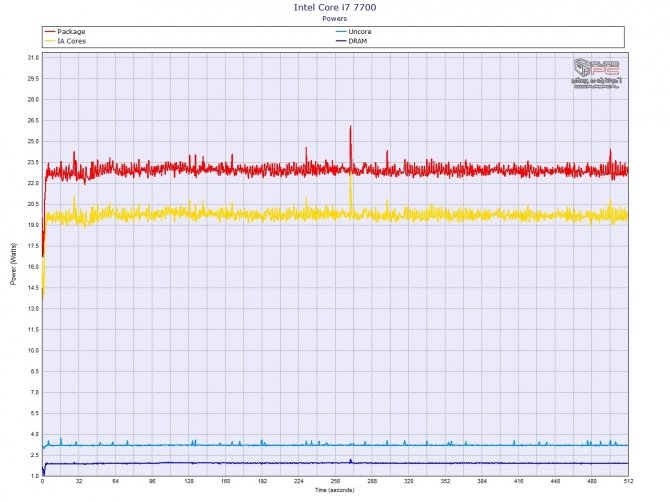This screenshot has width=670, height=502.
Task: Click the 13.0 y-axis value
Action: 33,308
